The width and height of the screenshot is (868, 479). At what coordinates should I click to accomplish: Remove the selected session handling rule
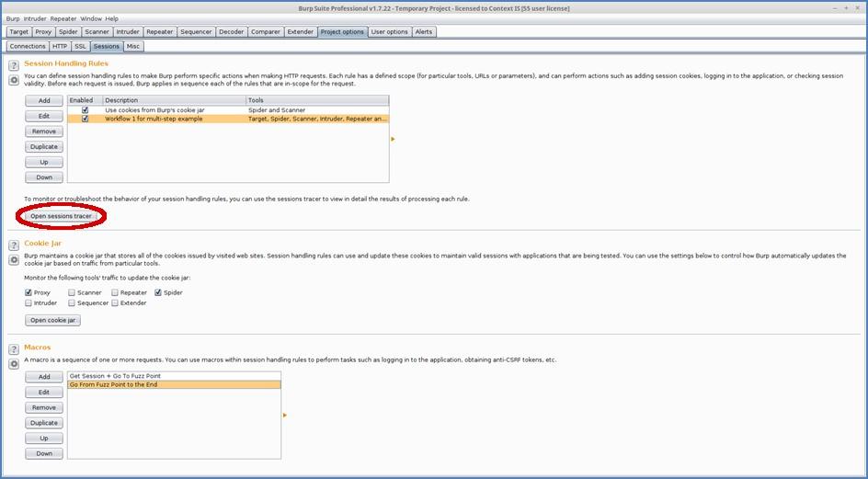44,131
